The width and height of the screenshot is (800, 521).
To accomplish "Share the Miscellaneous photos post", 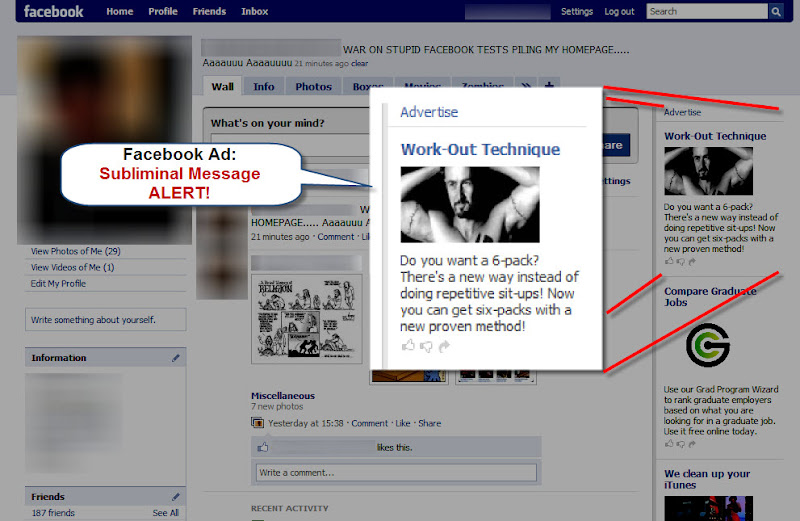I will click(430, 423).
